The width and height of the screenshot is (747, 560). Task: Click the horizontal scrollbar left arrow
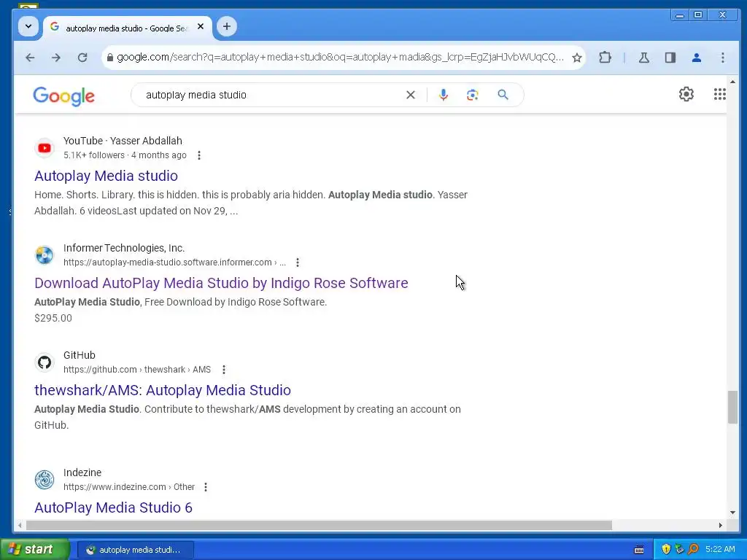coord(20,525)
